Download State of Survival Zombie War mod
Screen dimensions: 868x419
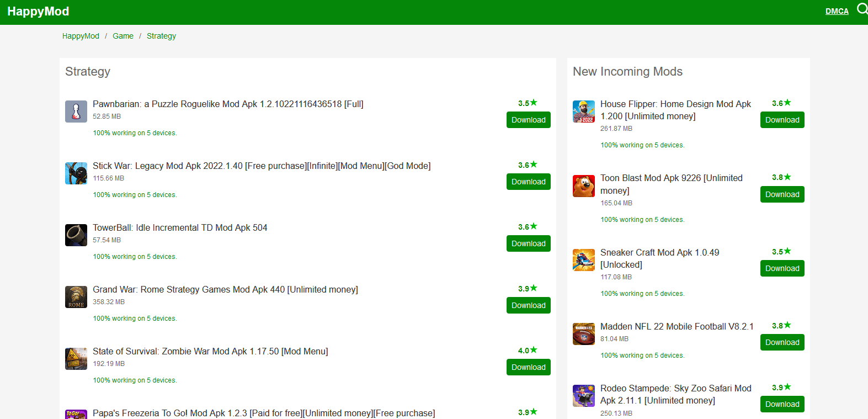coord(529,367)
